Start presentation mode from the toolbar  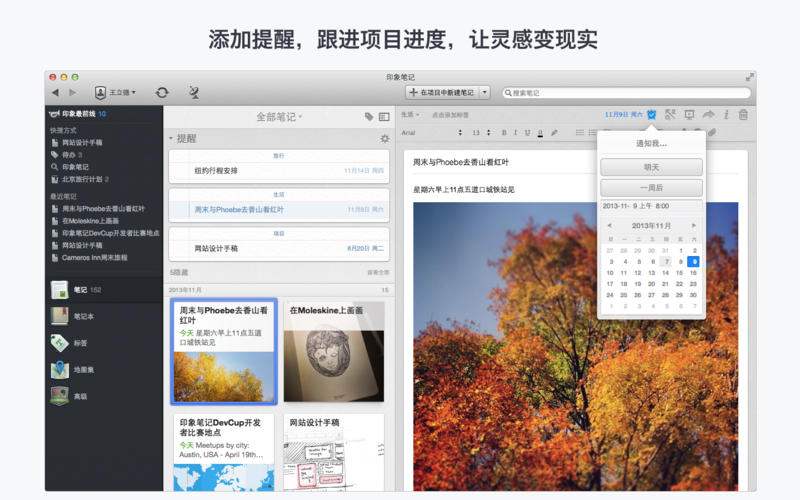(688, 114)
